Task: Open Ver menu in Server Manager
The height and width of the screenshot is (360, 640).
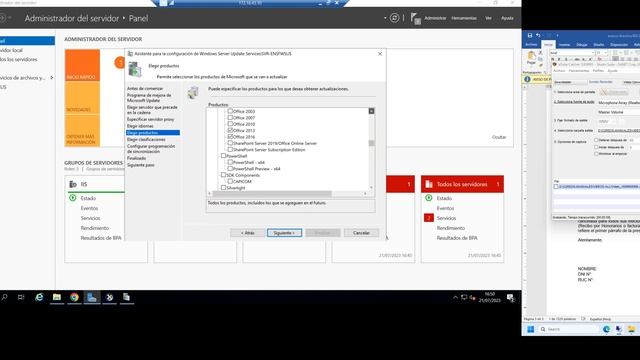Action: (x=488, y=18)
